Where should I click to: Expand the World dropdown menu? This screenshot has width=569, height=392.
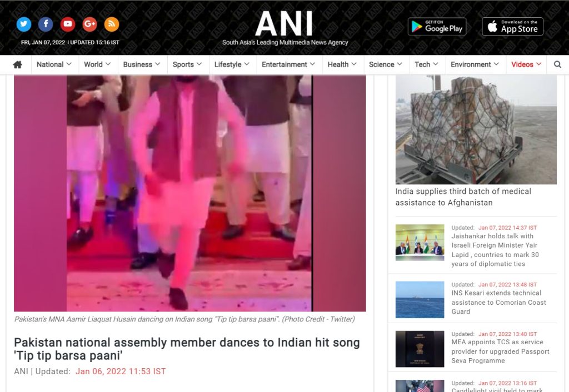(x=97, y=64)
